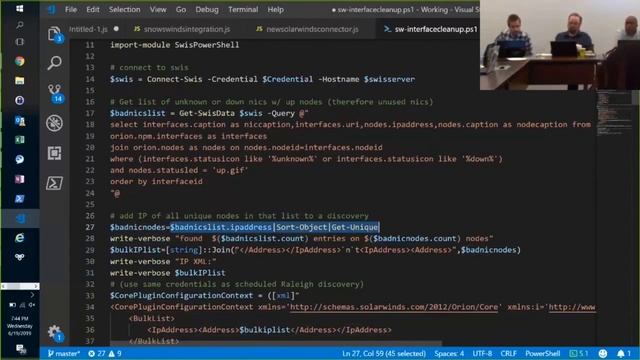The width and height of the screenshot is (640, 360).
Task: Click '<BulkList>' on line 35
Action: coord(152,318)
